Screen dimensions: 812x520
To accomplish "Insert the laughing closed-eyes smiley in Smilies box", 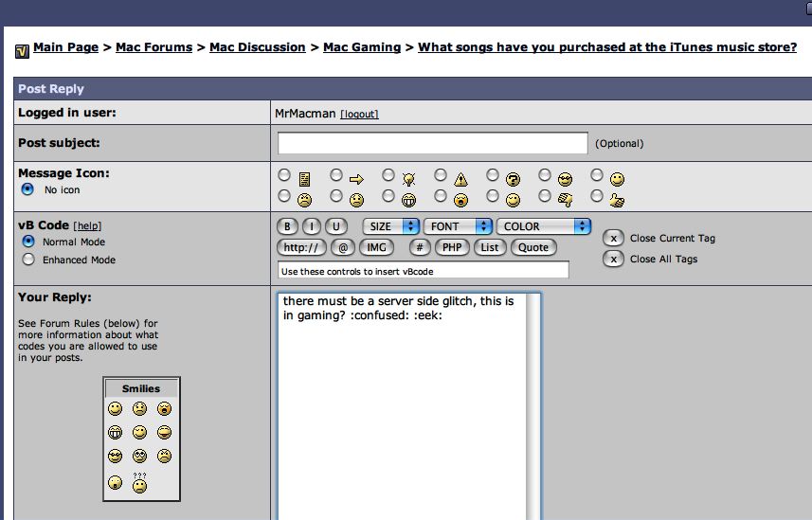I will tap(164, 432).
